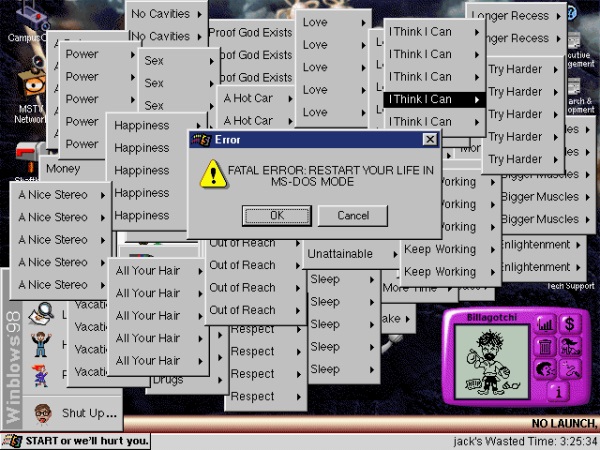Click the NO LAUNCH ticker text
The image size is (600, 450).
click(564, 423)
